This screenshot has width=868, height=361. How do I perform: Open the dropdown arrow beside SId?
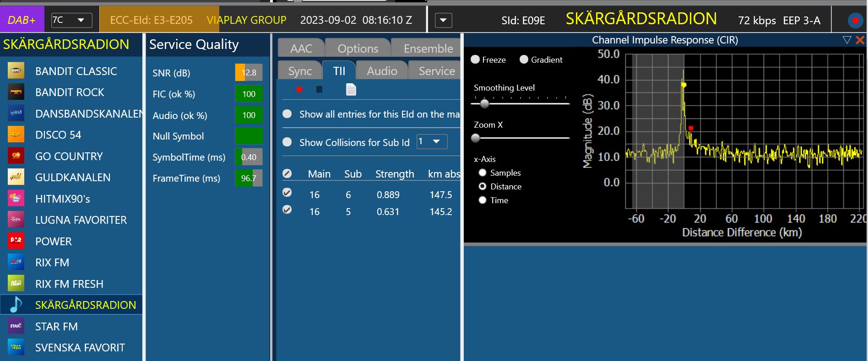click(443, 21)
